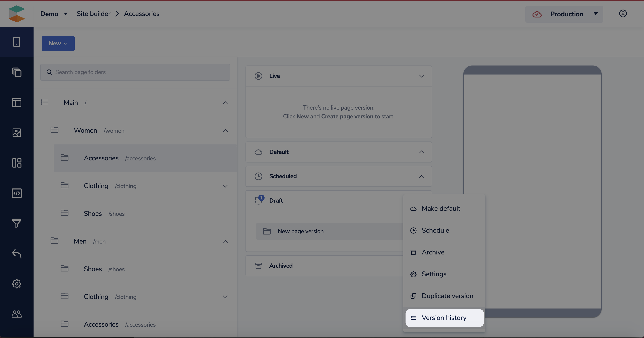Click the user account profile icon
Image resolution: width=644 pixels, height=338 pixels.
pyautogui.click(x=623, y=13)
